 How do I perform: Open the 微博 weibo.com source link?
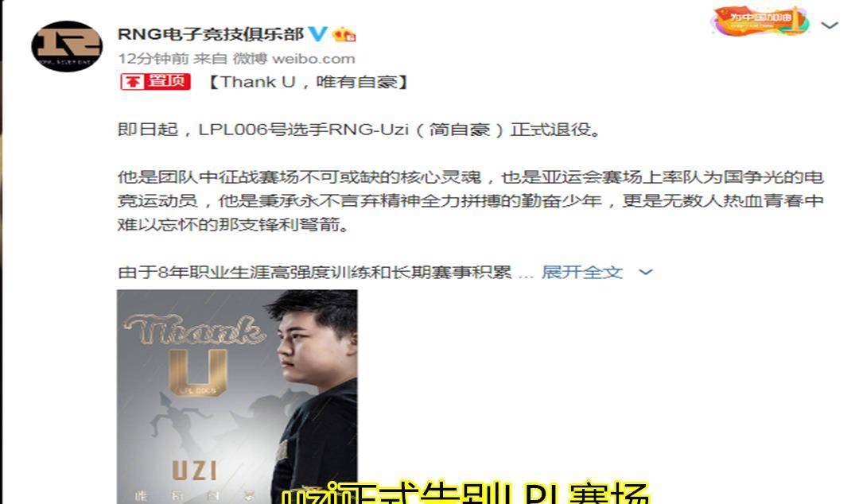click(294, 59)
